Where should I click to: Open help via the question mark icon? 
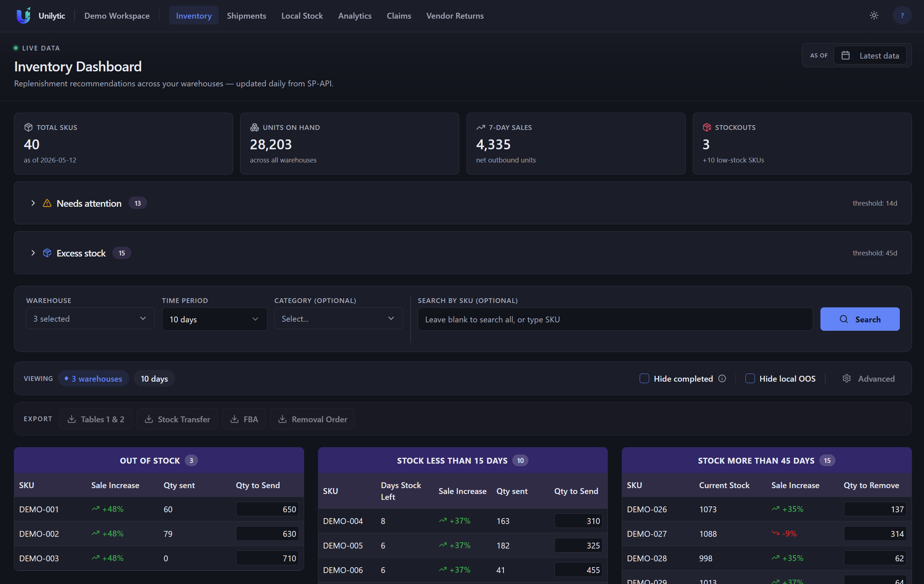tap(902, 15)
